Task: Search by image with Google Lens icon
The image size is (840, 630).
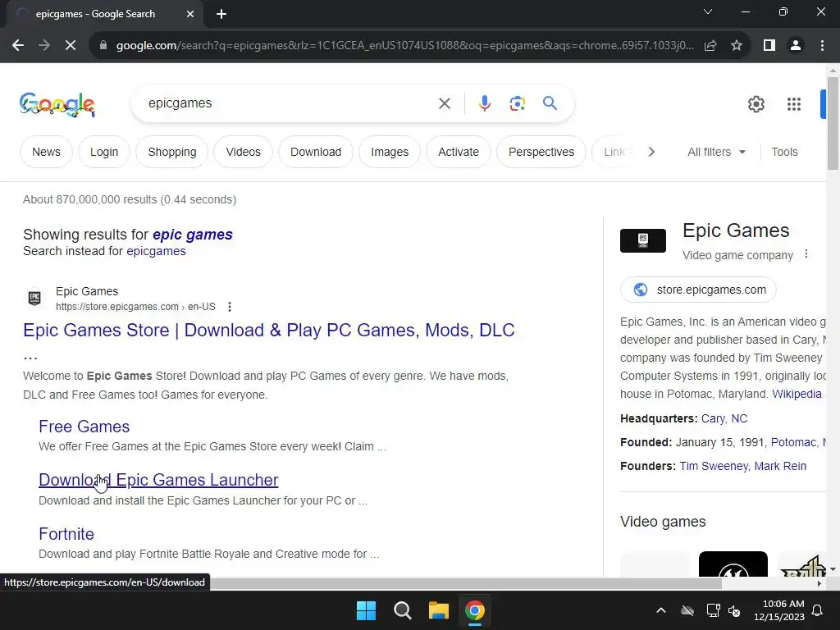Action: [517, 103]
